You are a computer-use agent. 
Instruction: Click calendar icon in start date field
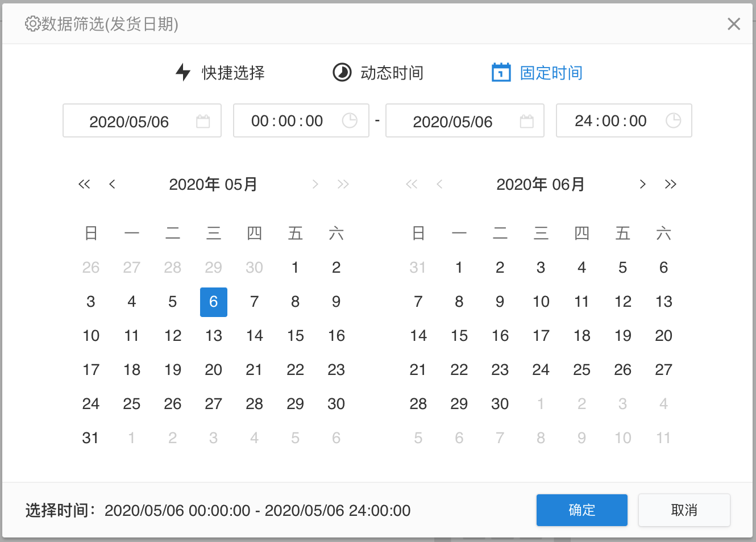point(203,121)
